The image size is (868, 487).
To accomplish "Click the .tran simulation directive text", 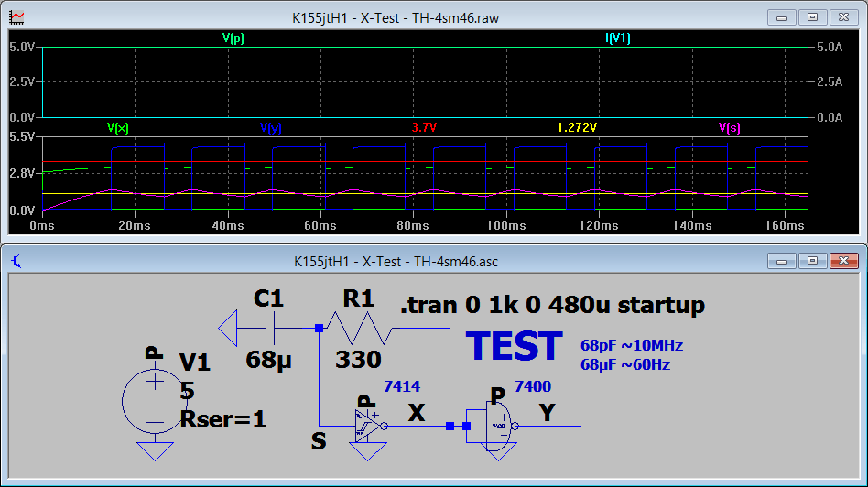I will [552, 305].
